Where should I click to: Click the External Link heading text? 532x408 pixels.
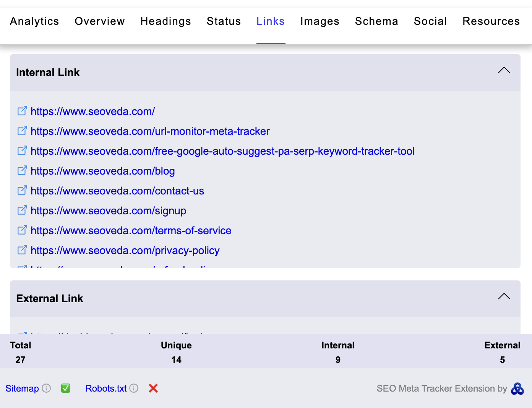[50, 299]
